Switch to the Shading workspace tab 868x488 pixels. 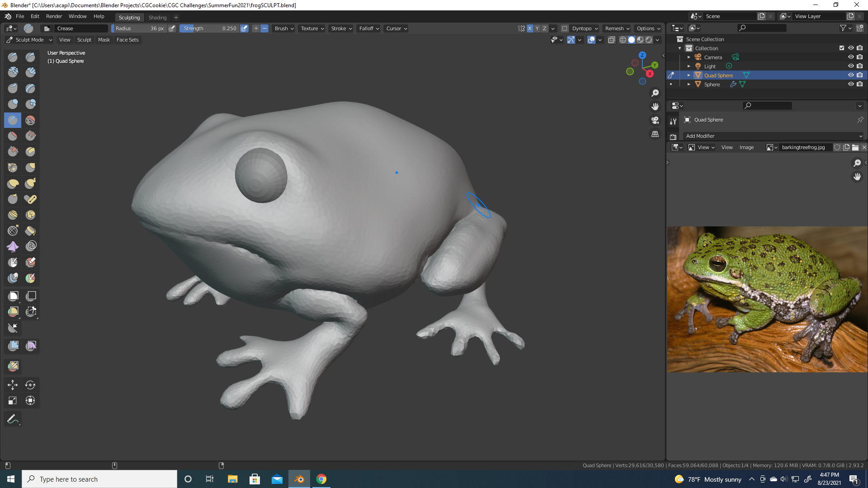click(157, 18)
